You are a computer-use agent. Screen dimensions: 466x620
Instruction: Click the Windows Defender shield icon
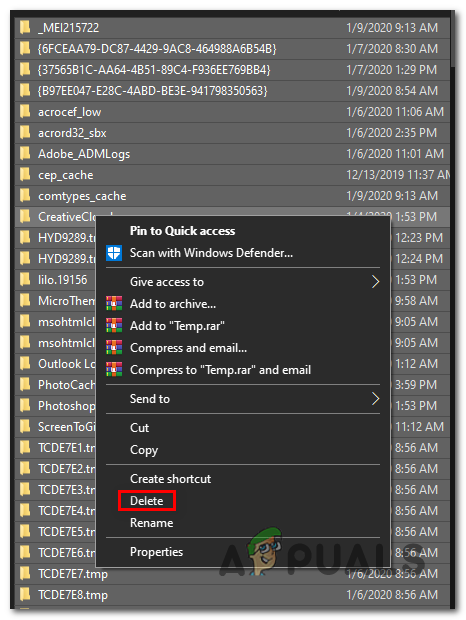[x=114, y=253]
